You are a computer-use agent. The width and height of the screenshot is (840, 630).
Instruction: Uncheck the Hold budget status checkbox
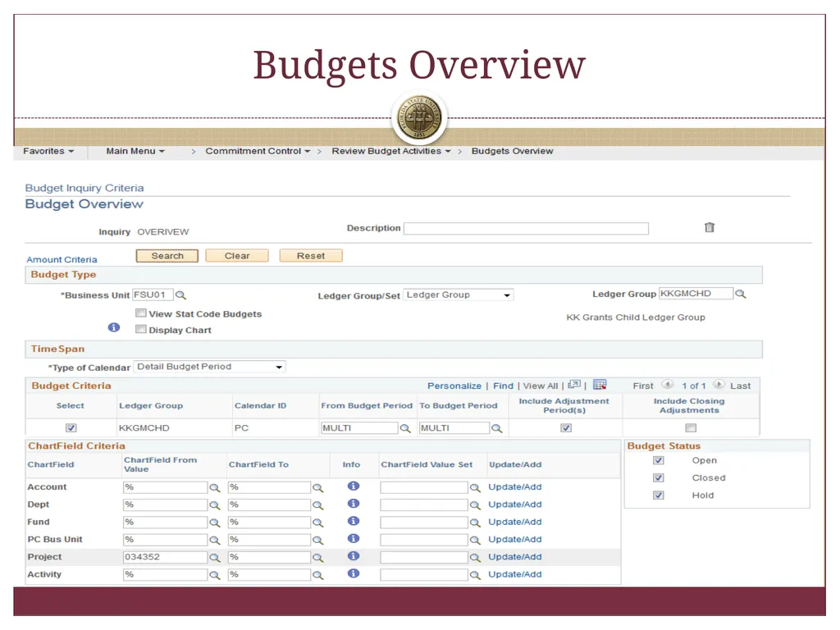[x=659, y=495]
